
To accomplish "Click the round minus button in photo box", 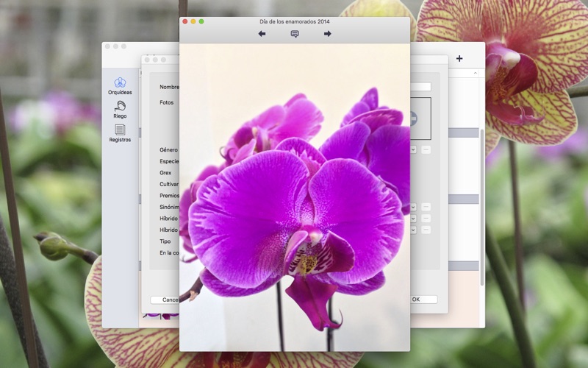I will (413, 118).
